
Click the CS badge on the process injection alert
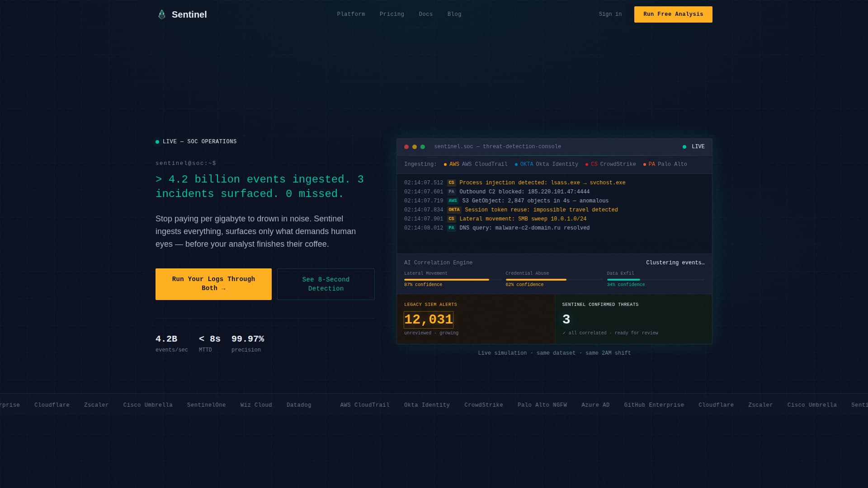click(x=451, y=183)
